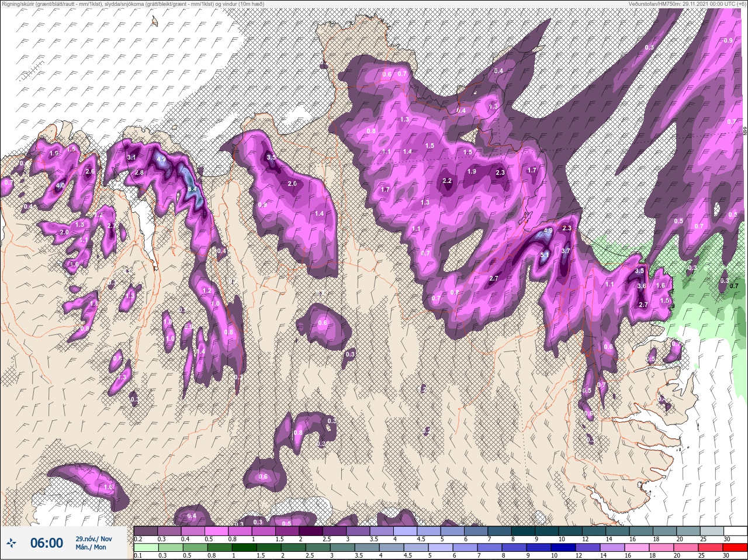Select the lower legend swatch labeled 10

pyautogui.click(x=563, y=548)
